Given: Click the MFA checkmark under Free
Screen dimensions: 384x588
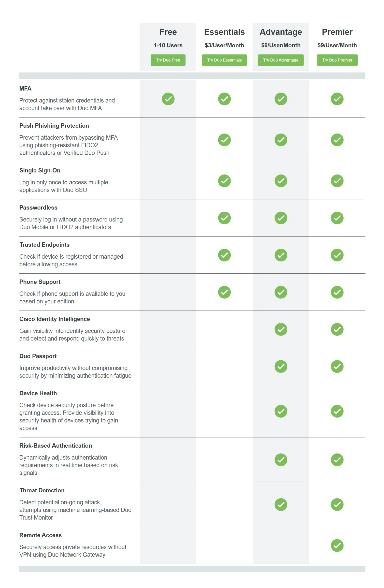Looking at the screenshot, I should pos(168,99).
